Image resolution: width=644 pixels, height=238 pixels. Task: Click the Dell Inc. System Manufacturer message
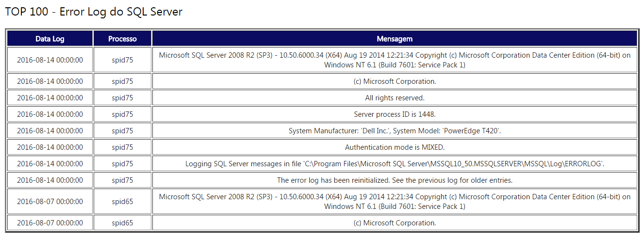[395, 131]
